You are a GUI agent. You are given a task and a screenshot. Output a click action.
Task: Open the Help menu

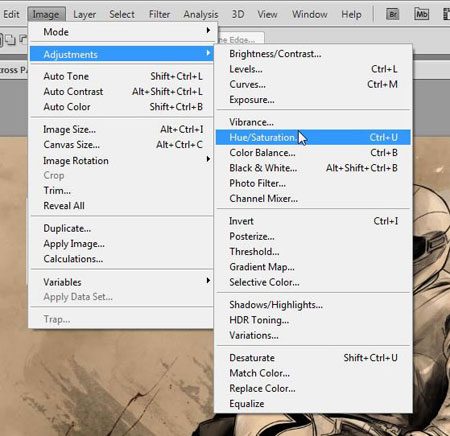point(351,14)
